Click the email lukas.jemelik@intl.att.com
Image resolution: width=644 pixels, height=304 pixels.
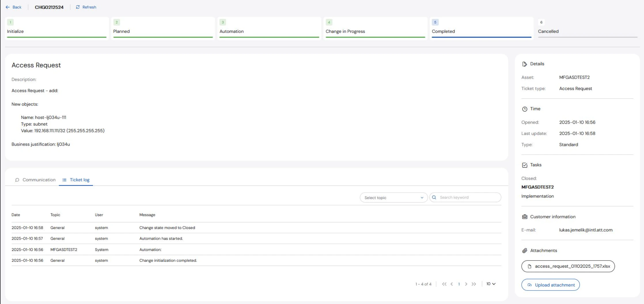(x=586, y=230)
